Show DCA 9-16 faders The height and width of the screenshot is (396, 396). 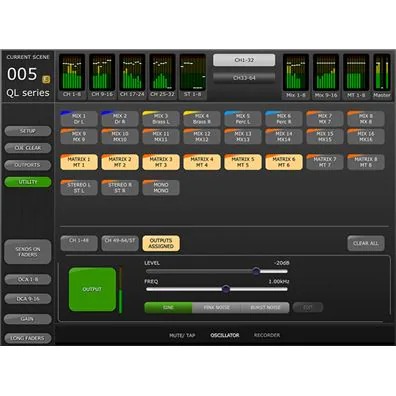(28, 299)
